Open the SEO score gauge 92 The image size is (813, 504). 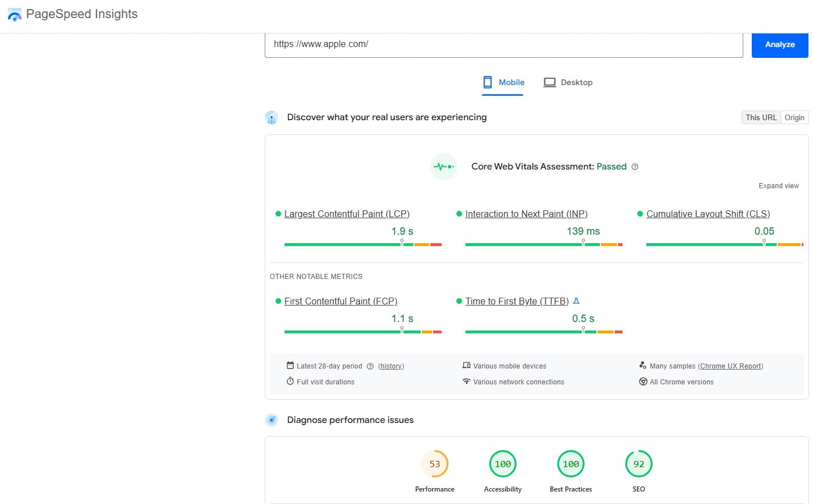click(638, 464)
